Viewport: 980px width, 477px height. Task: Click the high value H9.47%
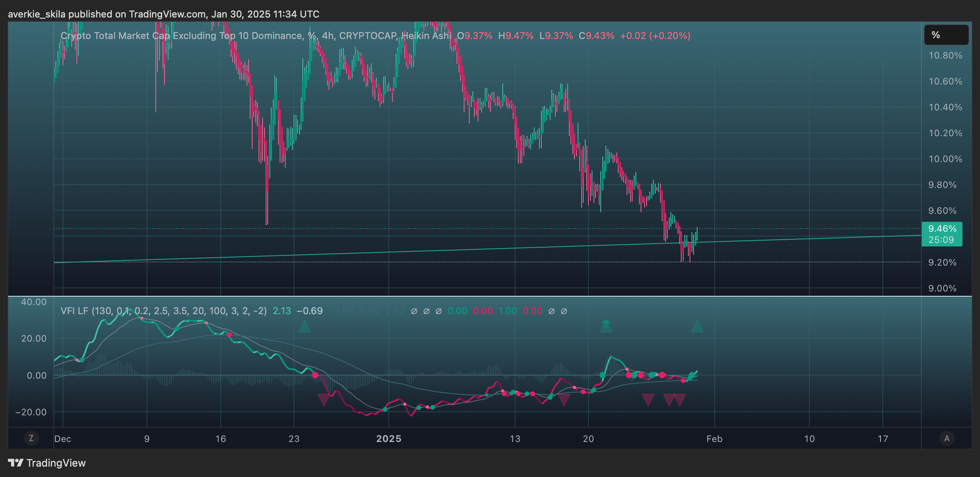[516, 36]
